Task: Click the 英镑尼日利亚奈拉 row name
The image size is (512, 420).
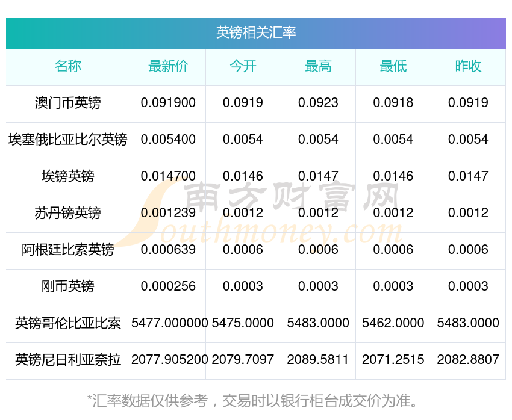Action: (x=68, y=360)
